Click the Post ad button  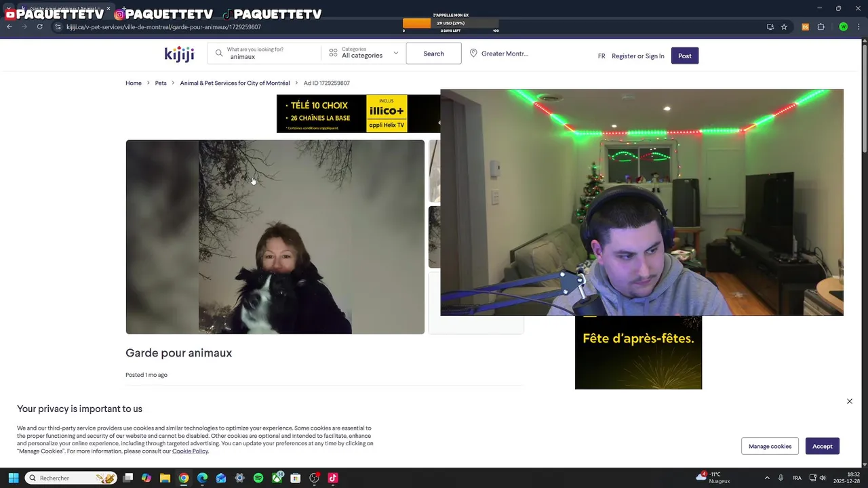[685, 56]
